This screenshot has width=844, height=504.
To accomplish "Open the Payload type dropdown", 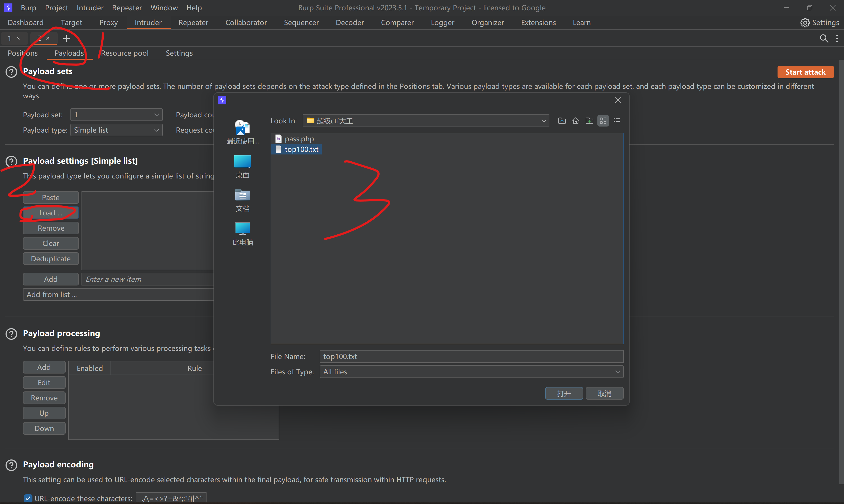I will pyautogui.click(x=116, y=130).
